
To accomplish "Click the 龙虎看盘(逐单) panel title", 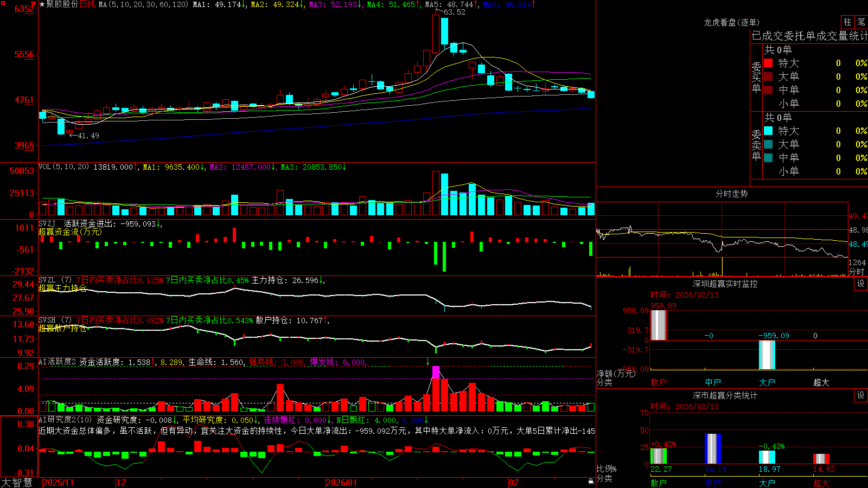I will (x=732, y=22).
